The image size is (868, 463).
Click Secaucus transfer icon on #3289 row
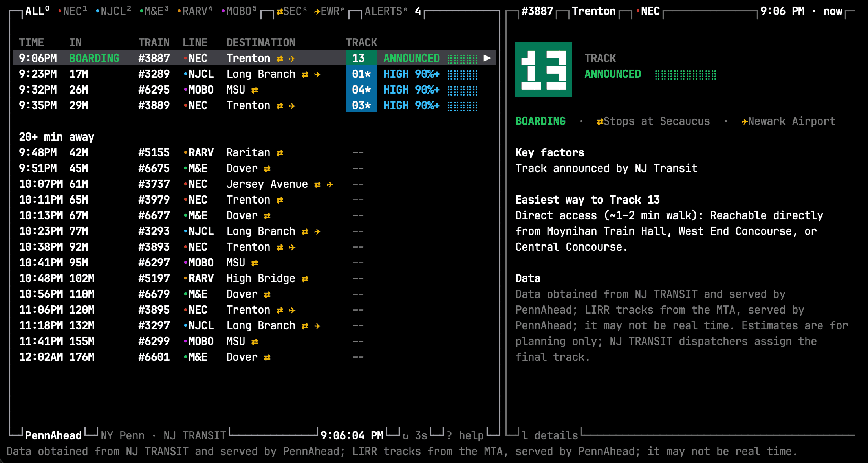click(x=305, y=74)
